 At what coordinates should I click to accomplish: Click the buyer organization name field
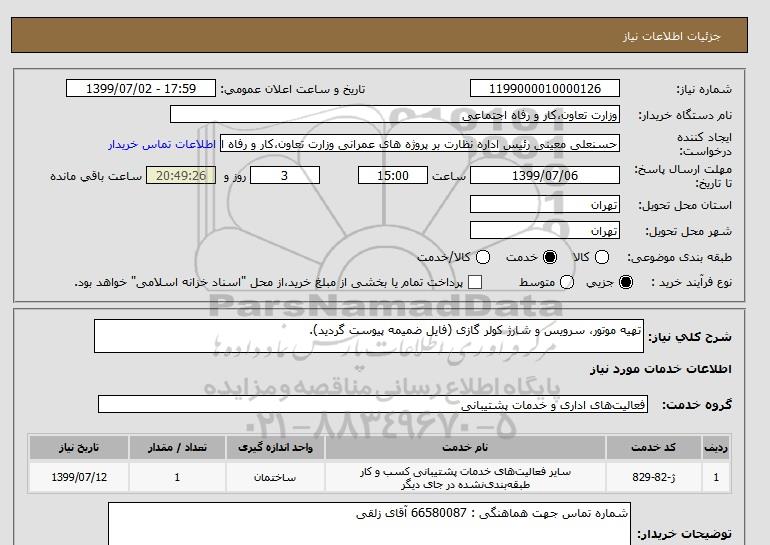pyautogui.click(x=395, y=114)
